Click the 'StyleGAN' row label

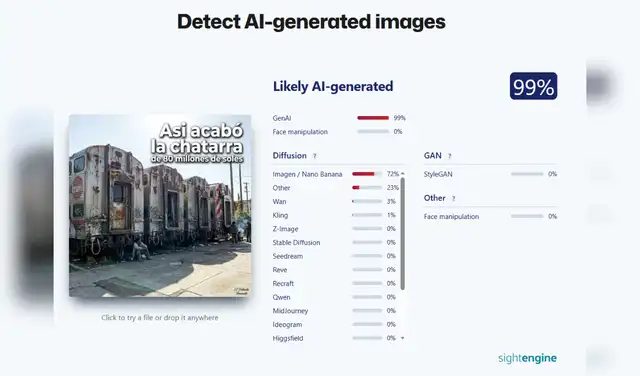438,174
